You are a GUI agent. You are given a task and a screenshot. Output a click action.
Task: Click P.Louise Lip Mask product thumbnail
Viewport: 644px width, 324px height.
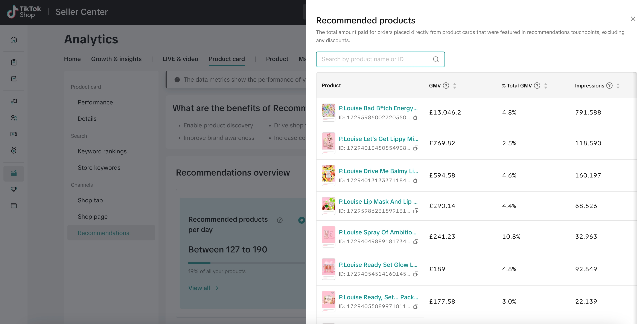pyautogui.click(x=328, y=206)
